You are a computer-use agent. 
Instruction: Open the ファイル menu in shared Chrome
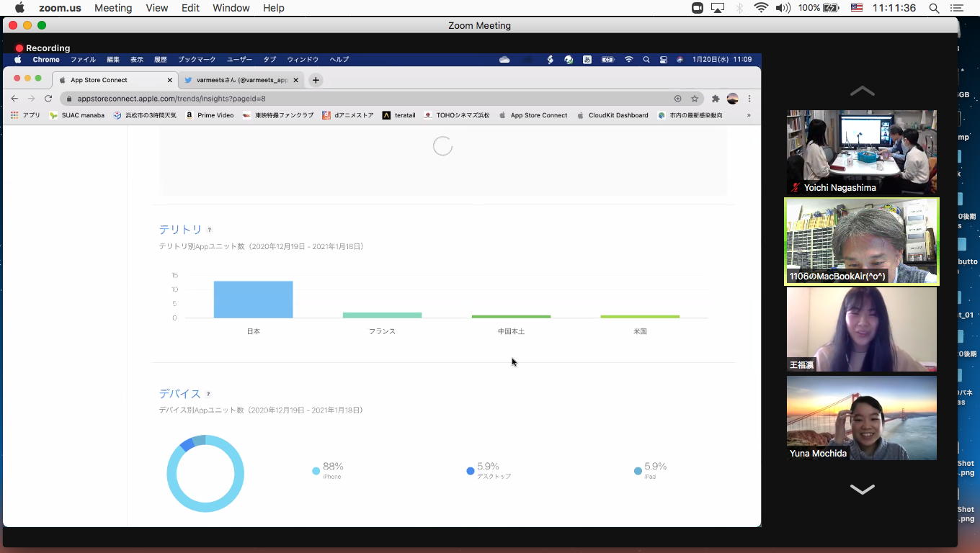83,60
